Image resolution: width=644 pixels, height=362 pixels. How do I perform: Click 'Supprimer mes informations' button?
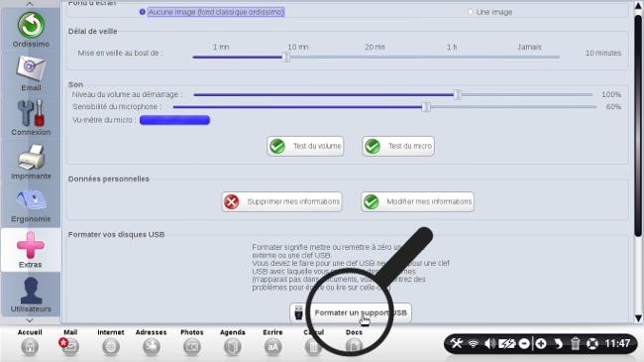click(281, 201)
